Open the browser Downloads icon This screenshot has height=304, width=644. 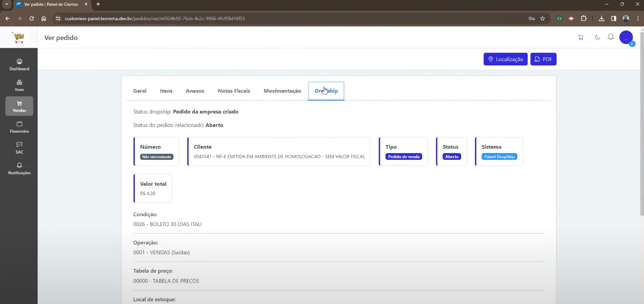coord(601,18)
